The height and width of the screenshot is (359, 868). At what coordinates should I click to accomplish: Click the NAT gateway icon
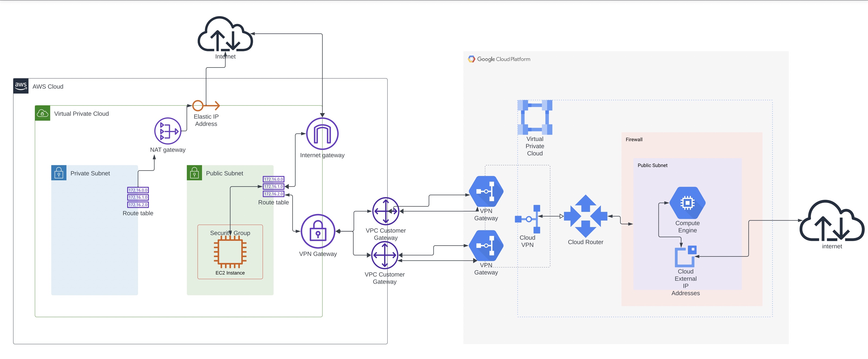coord(167,131)
